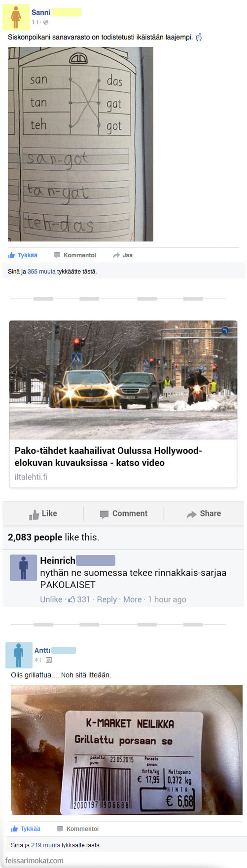Image resolution: width=247 pixels, height=868 pixels.
Task: View the 331 likes on Heinrich's comment
Action: click(x=79, y=599)
